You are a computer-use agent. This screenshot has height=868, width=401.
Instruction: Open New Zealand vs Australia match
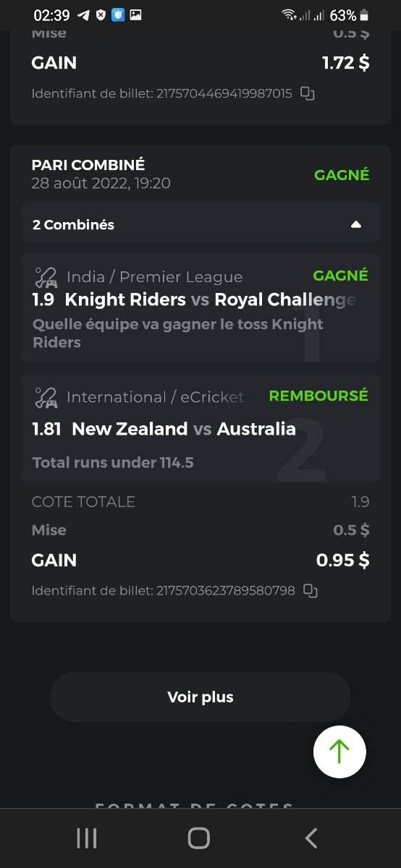point(184,429)
